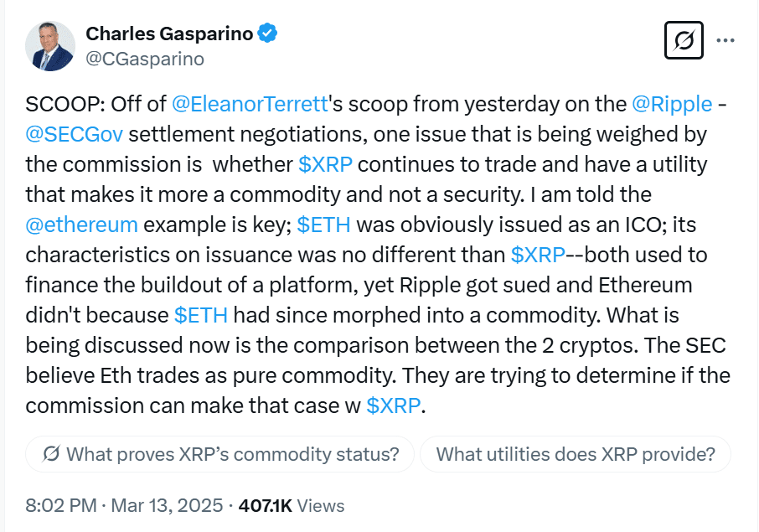Open the three-dot more options menu
The width and height of the screenshot is (759, 532).
click(725, 40)
